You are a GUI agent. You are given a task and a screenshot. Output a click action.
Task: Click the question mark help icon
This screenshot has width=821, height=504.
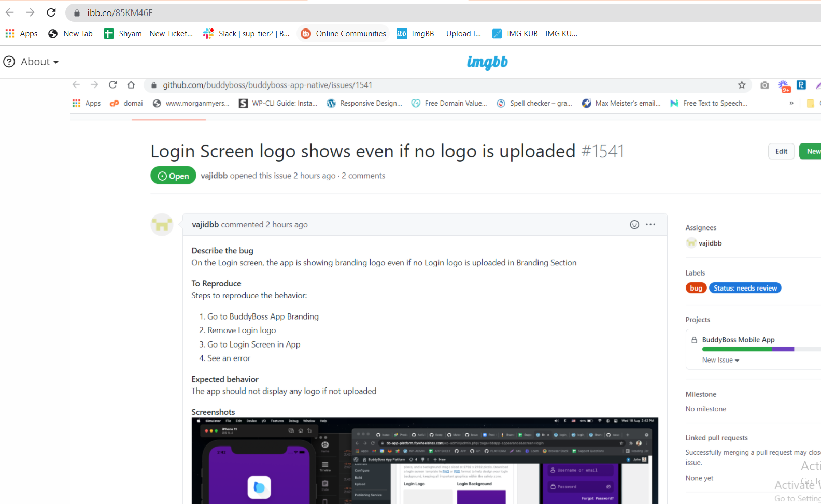[x=9, y=62]
